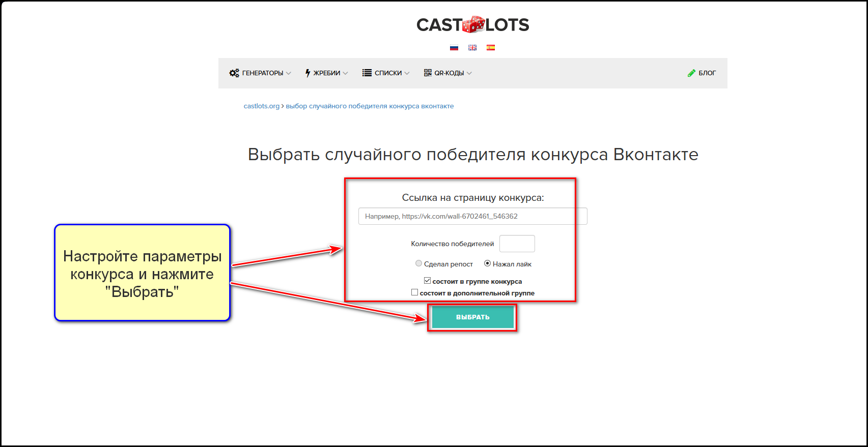Uncheck 'состоит в группе конкурса' checkbox
The height and width of the screenshot is (447, 868).
427,281
